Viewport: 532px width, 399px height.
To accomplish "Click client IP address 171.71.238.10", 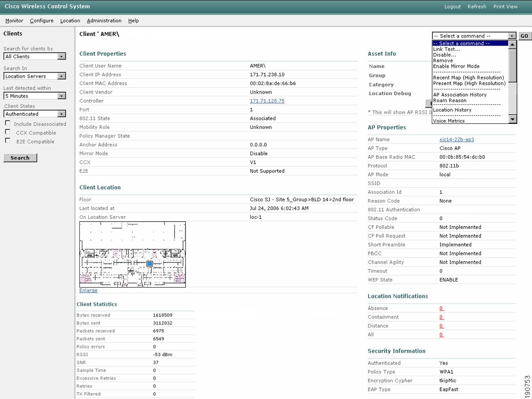I will click(267, 75).
